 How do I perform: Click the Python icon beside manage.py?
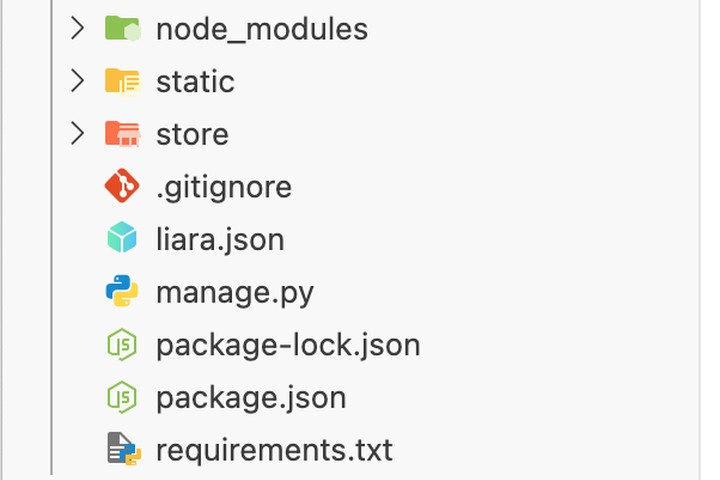122,292
